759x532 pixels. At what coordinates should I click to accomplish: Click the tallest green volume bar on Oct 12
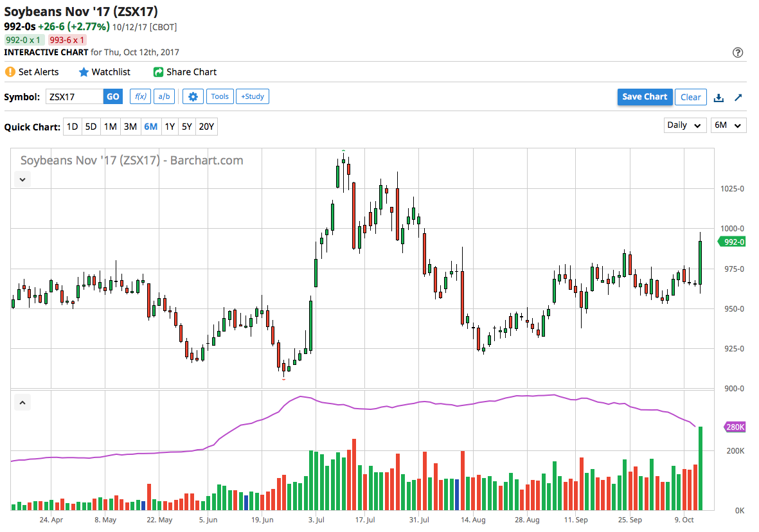(701, 468)
